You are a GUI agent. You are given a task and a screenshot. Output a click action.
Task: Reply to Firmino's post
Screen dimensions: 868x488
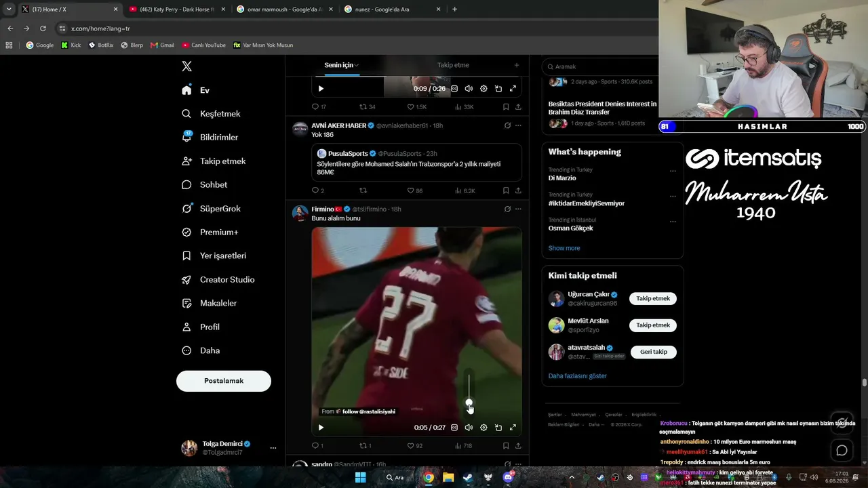[317, 446]
